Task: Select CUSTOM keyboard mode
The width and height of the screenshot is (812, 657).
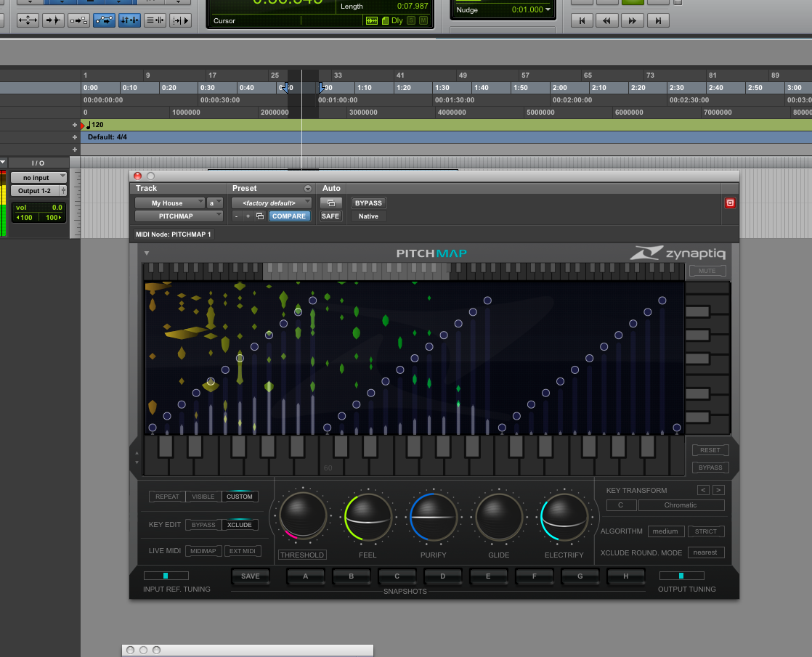Action: (x=239, y=497)
